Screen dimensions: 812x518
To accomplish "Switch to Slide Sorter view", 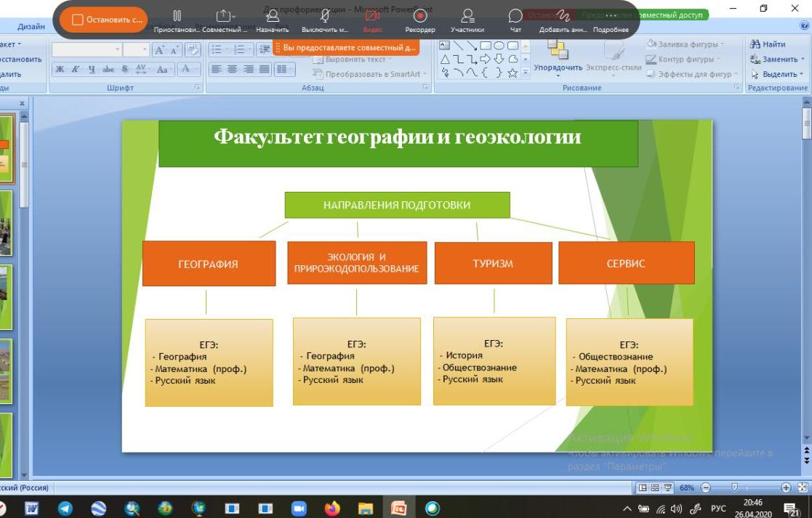I will tap(655, 487).
